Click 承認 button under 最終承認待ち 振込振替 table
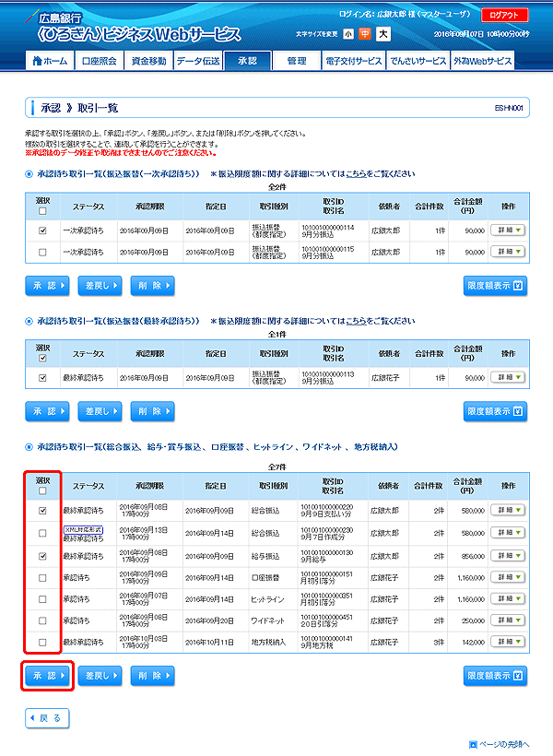Viewport: 553px width, 756px height. [x=47, y=412]
